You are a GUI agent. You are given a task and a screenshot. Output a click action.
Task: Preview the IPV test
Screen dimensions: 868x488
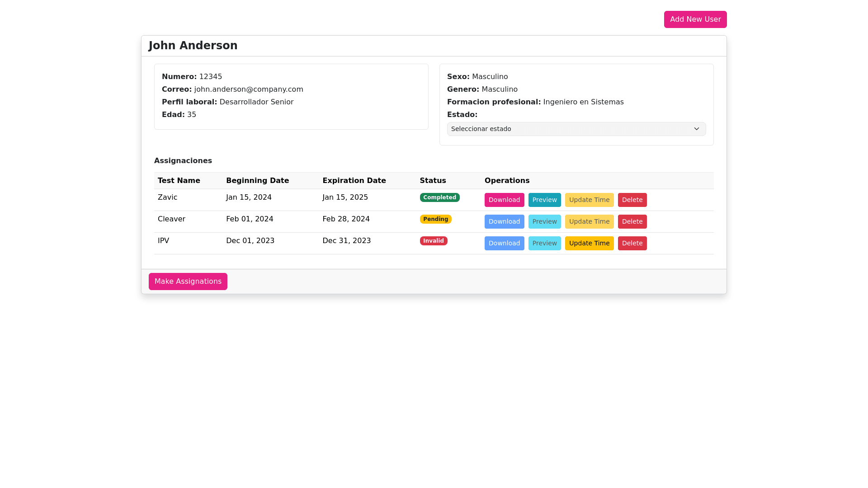point(544,244)
